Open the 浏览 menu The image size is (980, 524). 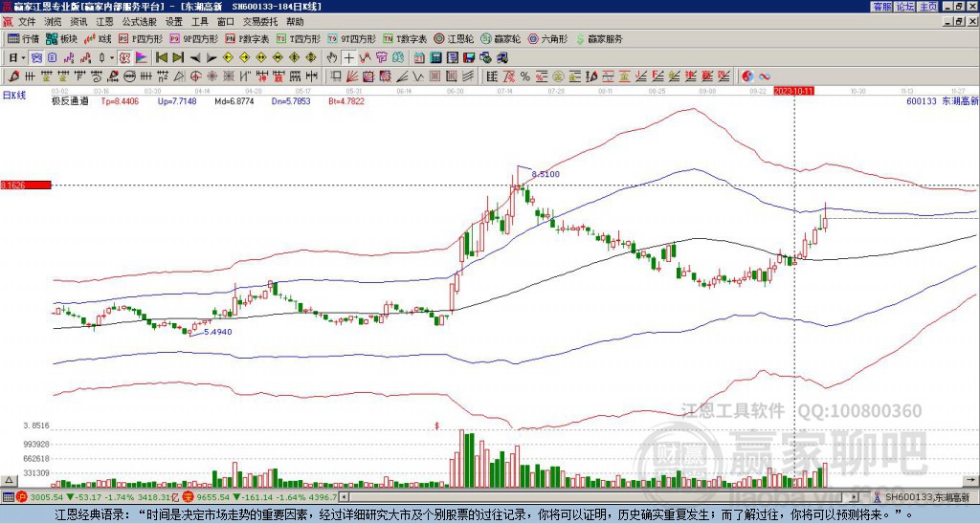pos(53,21)
